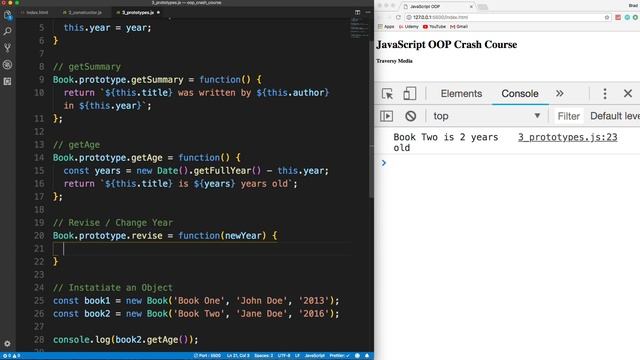This screenshot has width=640, height=360.
Task: Close the DevTools panel
Action: pyautogui.click(x=628, y=93)
